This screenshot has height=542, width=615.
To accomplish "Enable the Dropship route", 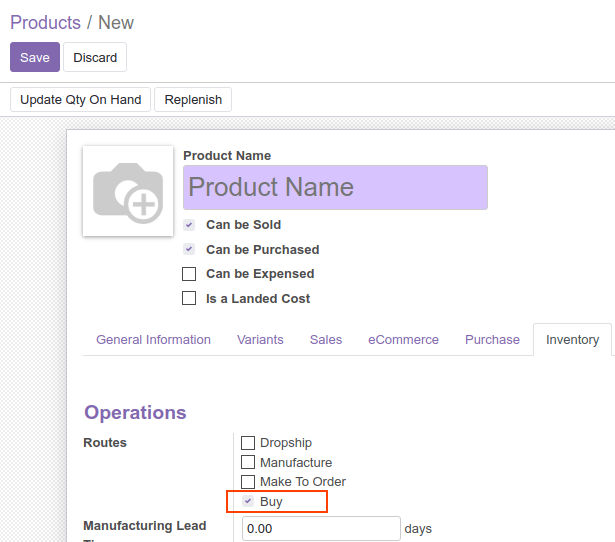I will [248, 443].
